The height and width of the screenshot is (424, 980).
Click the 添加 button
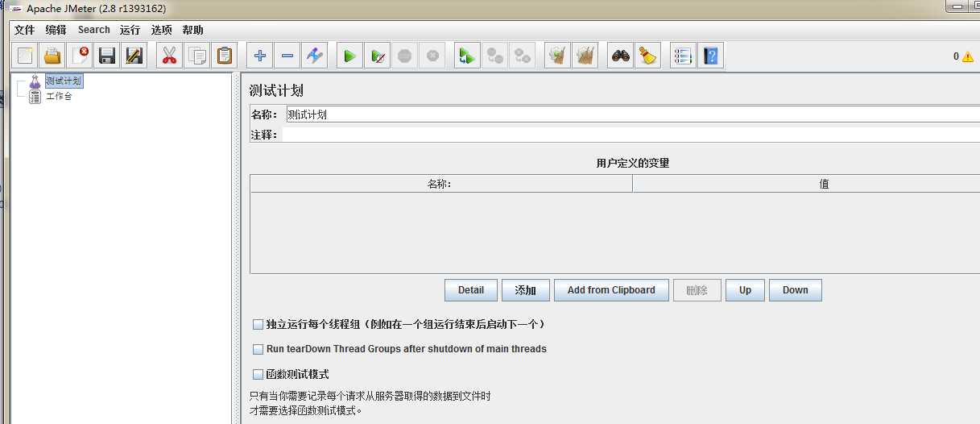[x=525, y=290]
